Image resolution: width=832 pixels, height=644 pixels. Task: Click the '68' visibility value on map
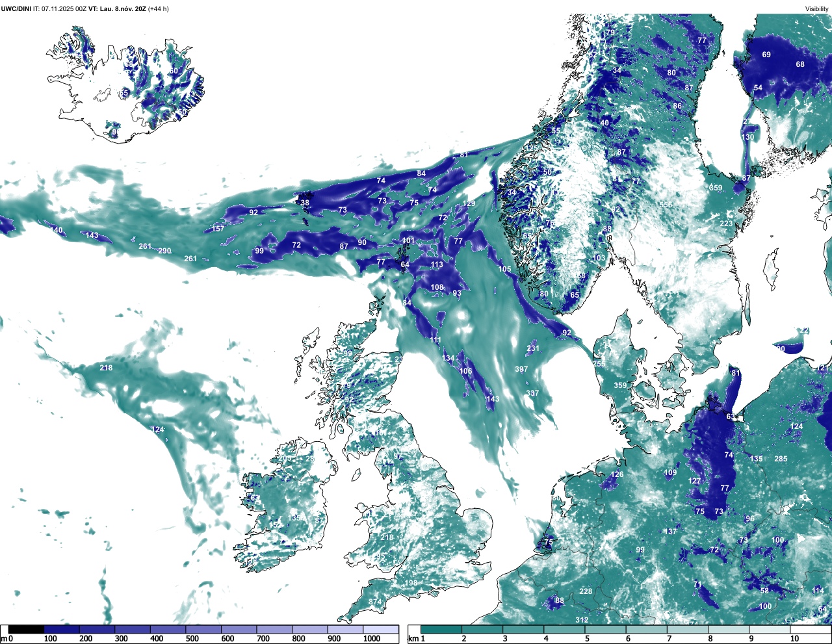[x=800, y=64]
